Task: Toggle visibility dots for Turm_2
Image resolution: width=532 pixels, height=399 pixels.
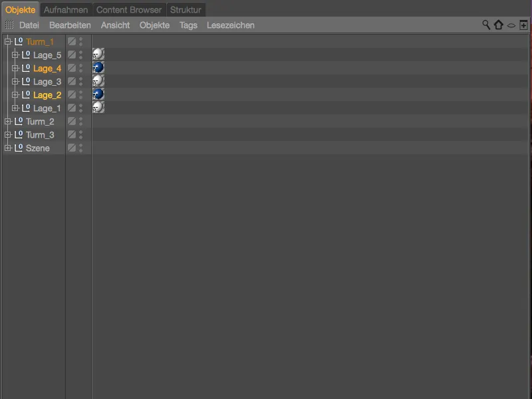Action: point(80,121)
